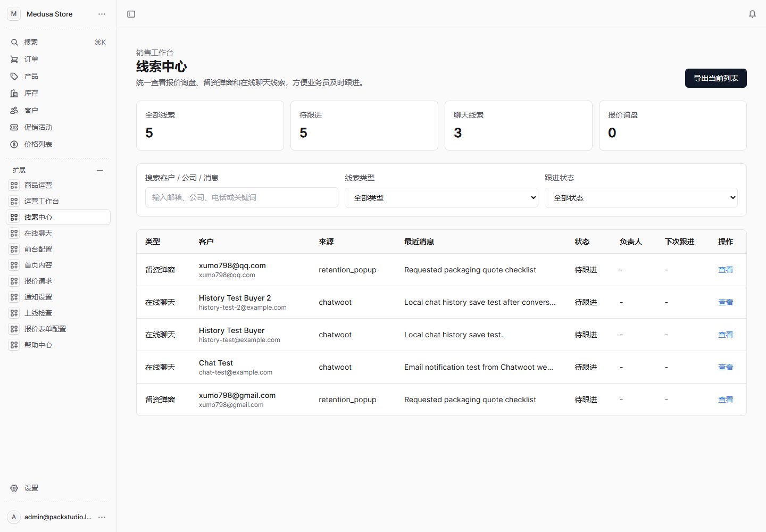Image resolution: width=766 pixels, height=532 pixels.
Task: Click 导出当前列表 button
Action: pyautogui.click(x=715, y=78)
